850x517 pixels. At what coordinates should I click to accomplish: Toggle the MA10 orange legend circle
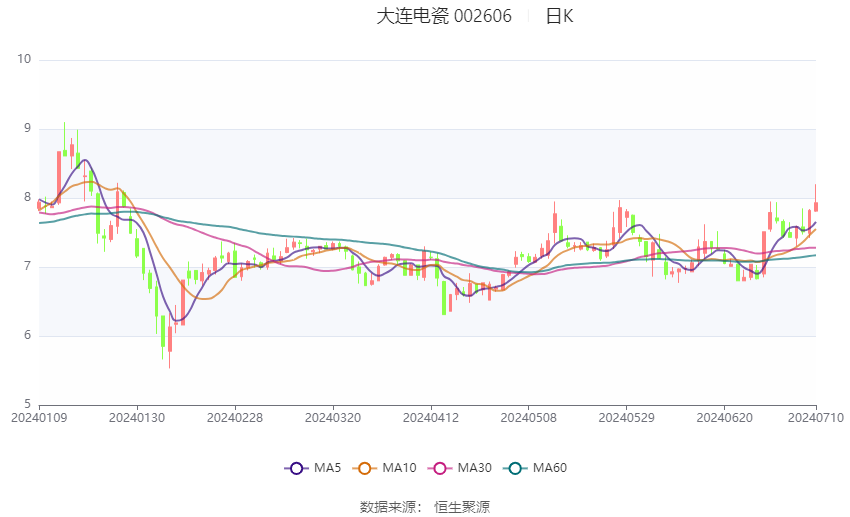click(365, 468)
